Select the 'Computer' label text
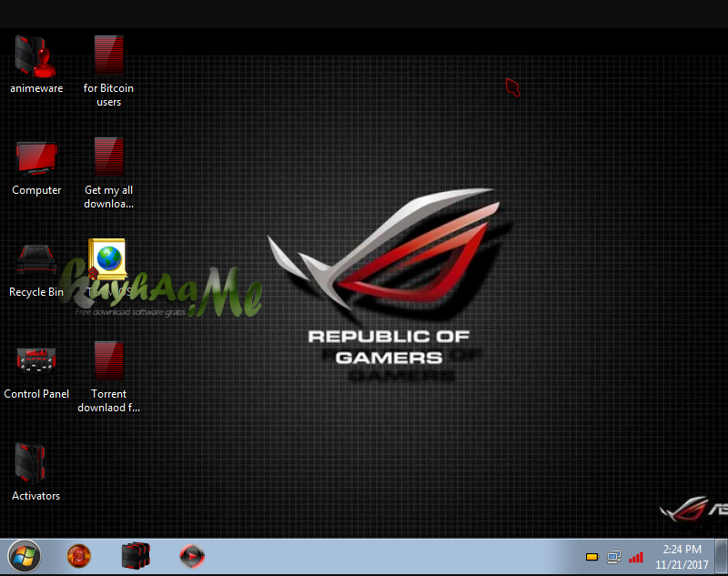This screenshot has width=728, height=576. pos(36,190)
